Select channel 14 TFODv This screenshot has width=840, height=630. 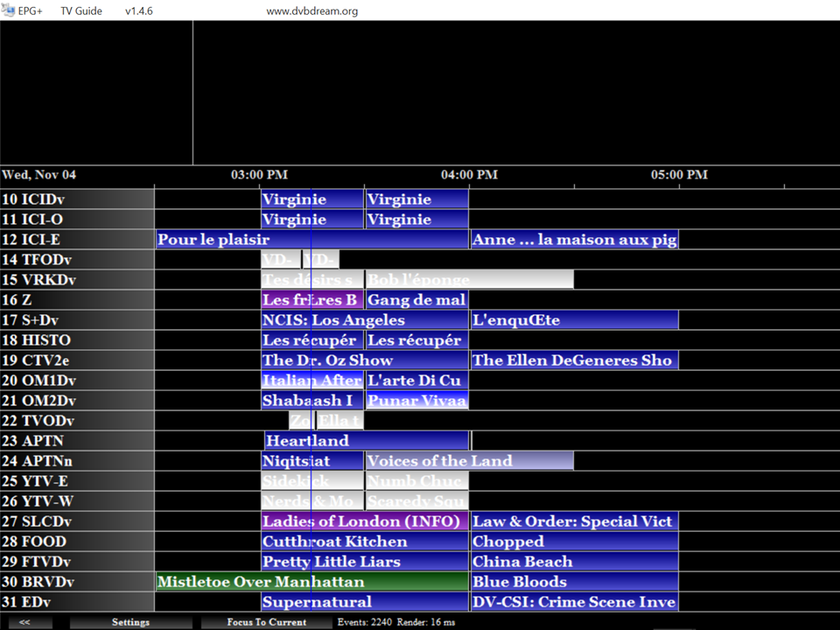point(77,260)
